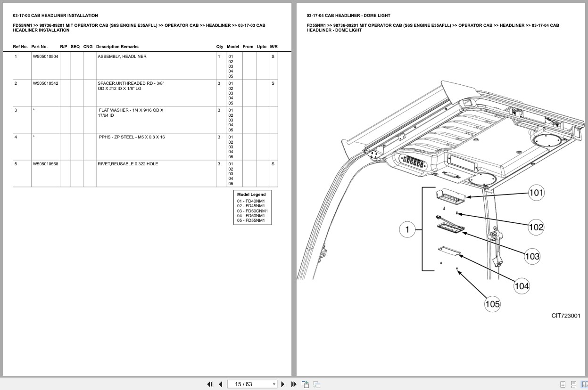Click callout 103 in the diagram
The height and width of the screenshot is (390, 588).
(x=532, y=257)
